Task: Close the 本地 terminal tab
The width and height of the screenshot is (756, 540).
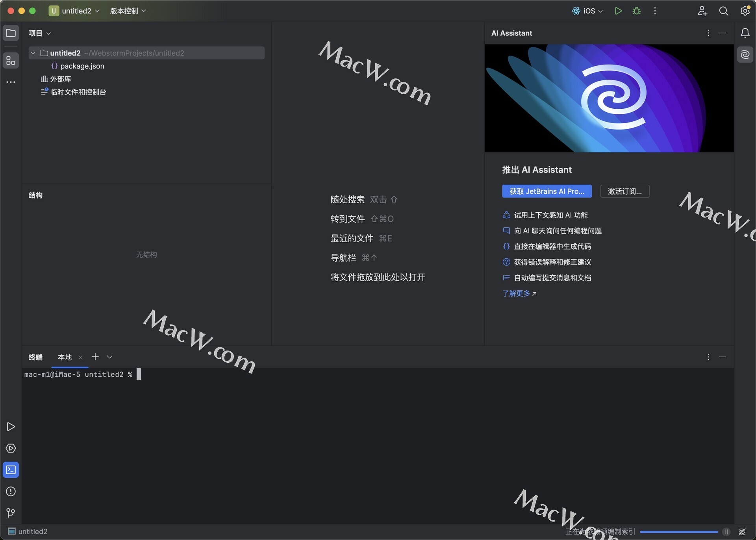Action: (80, 357)
